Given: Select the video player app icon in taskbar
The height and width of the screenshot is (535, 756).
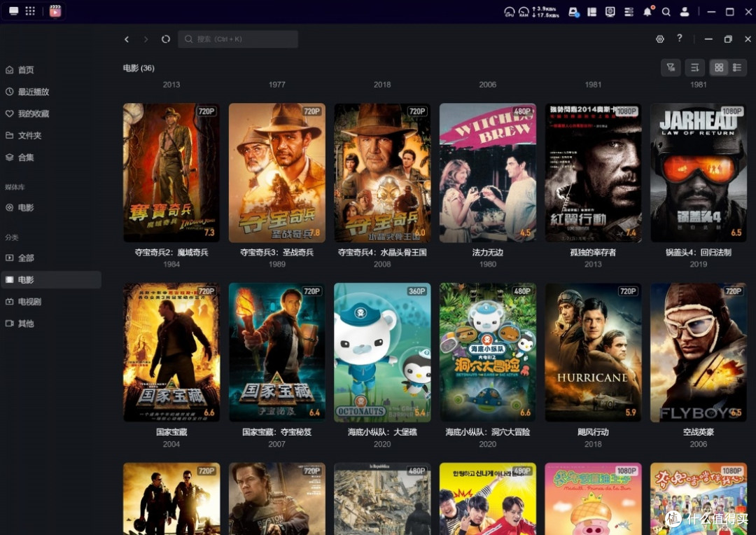Looking at the screenshot, I should (x=55, y=11).
